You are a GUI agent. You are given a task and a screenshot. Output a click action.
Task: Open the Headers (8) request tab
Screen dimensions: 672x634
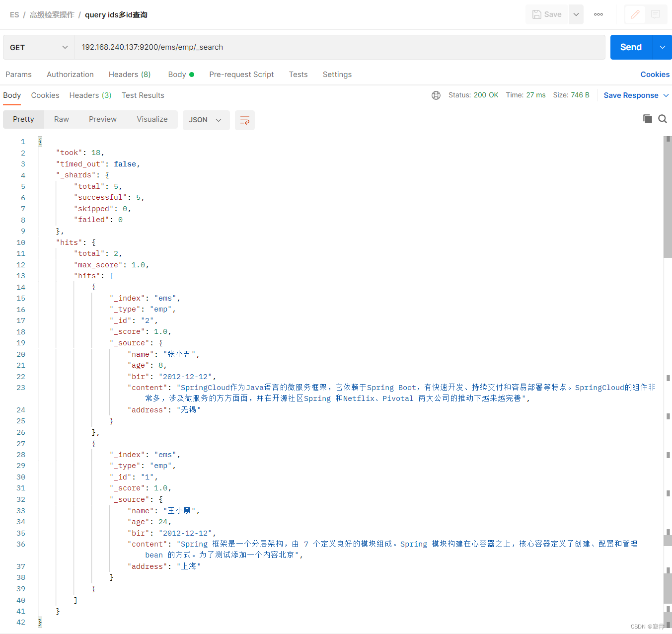coord(130,75)
